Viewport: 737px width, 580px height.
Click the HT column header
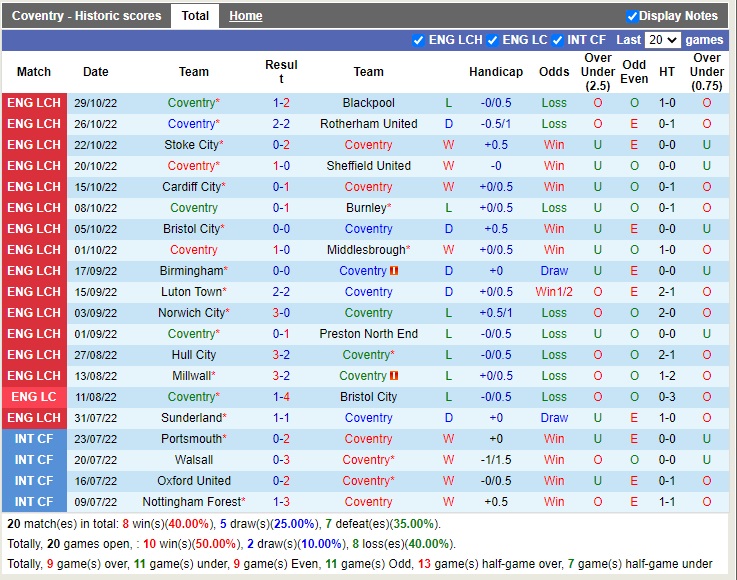pyautogui.click(x=666, y=72)
